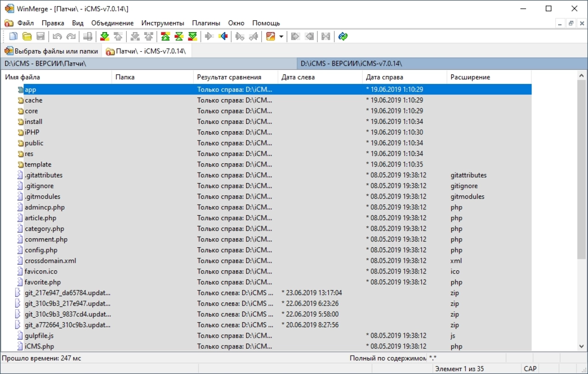This screenshot has width=588, height=374.
Task: Jump to First Difference icon
Action: point(166,36)
